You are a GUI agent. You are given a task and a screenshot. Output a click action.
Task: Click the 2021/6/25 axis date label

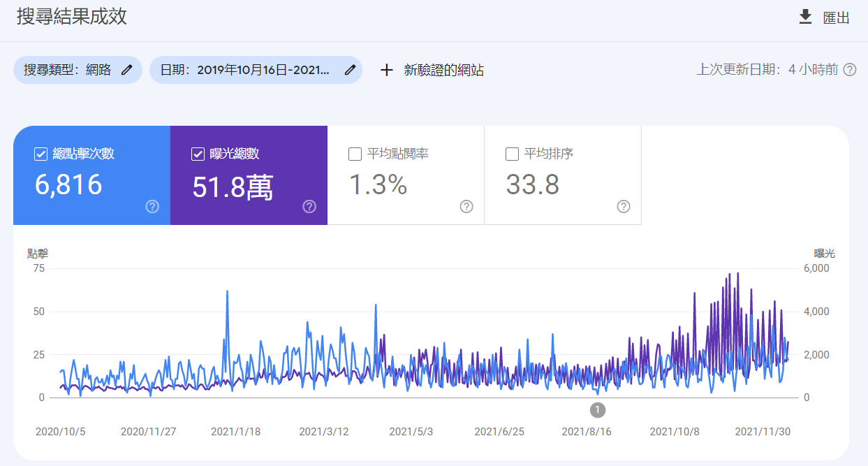[x=499, y=432]
